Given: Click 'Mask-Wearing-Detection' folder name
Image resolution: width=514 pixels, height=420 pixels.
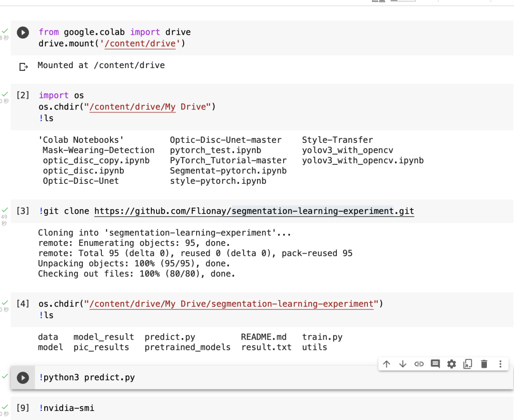Looking at the screenshot, I should pos(99,150).
